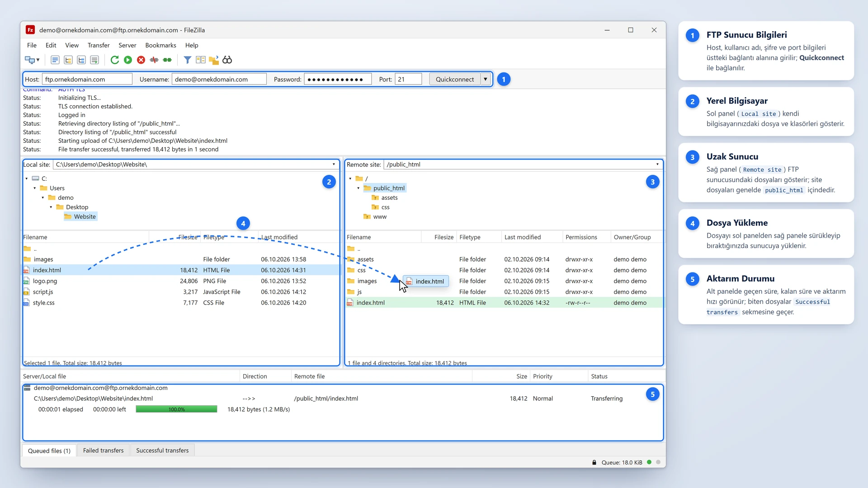This screenshot has width=868, height=488.
Task: Open the Site Manager icon
Action: pos(29,60)
